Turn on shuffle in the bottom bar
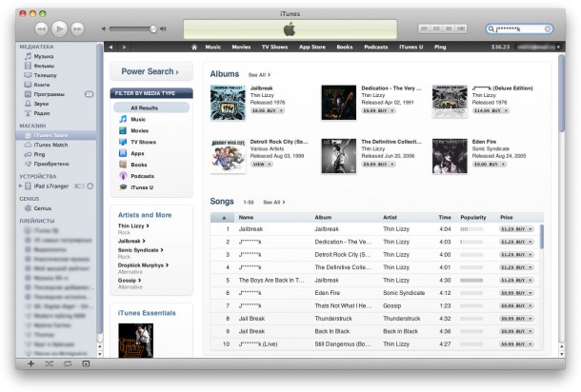581x392 pixels. (49, 363)
